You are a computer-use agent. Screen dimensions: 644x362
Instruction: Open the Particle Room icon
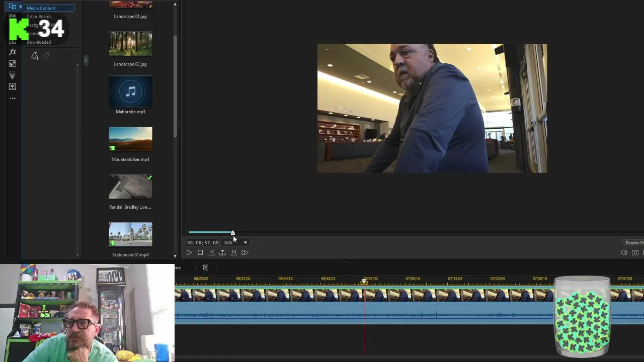point(13,75)
